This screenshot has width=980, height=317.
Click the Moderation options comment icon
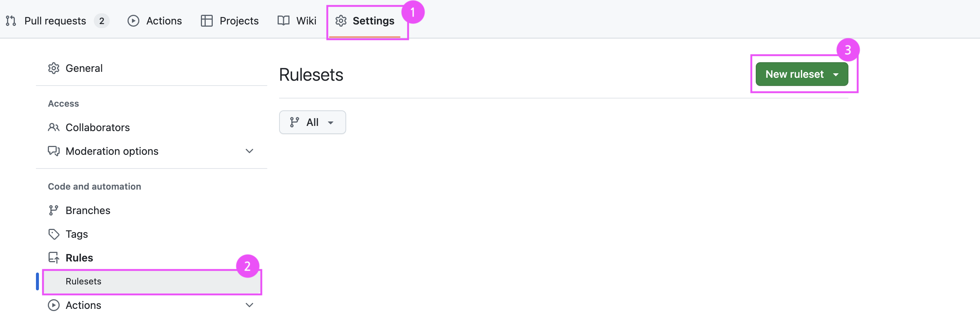pos(54,151)
